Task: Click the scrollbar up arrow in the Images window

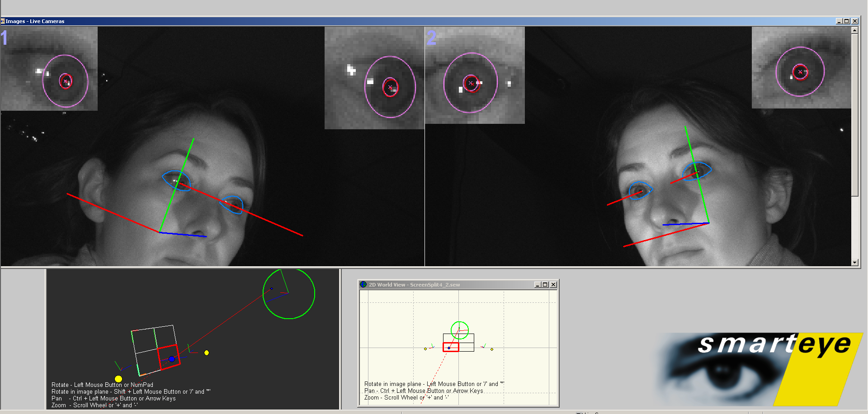Action: (x=856, y=30)
